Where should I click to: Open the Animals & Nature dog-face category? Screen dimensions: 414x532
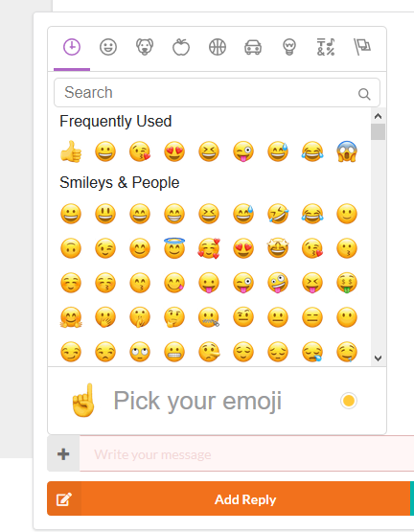[x=145, y=47]
